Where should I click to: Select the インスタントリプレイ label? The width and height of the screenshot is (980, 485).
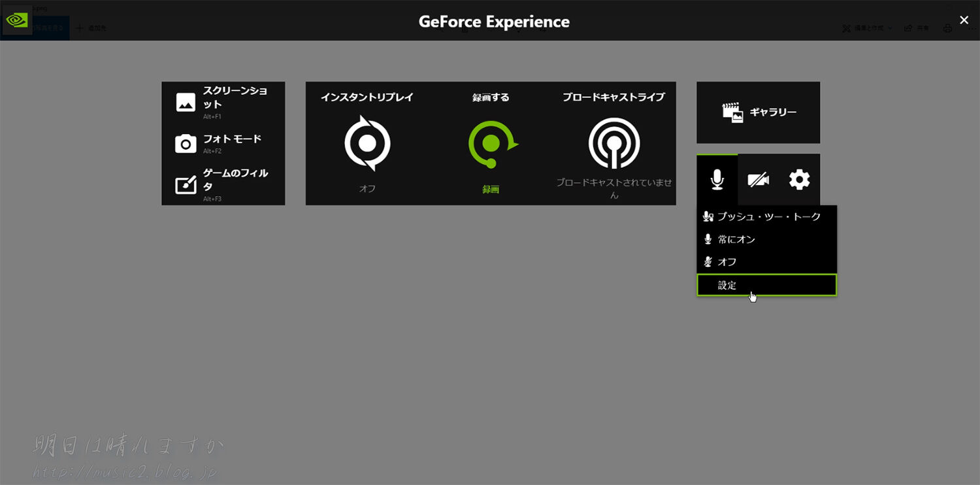pyautogui.click(x=367, y=97)
